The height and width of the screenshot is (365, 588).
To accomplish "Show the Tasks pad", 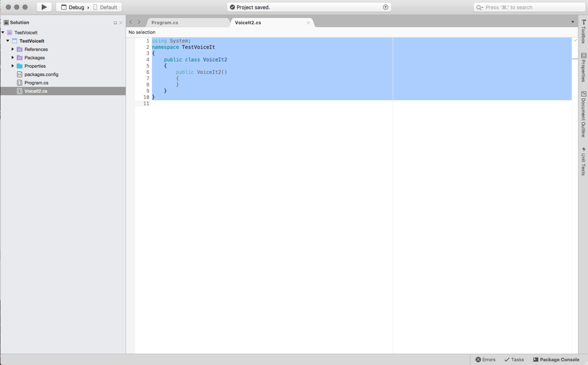I will (x=514, y=359).
